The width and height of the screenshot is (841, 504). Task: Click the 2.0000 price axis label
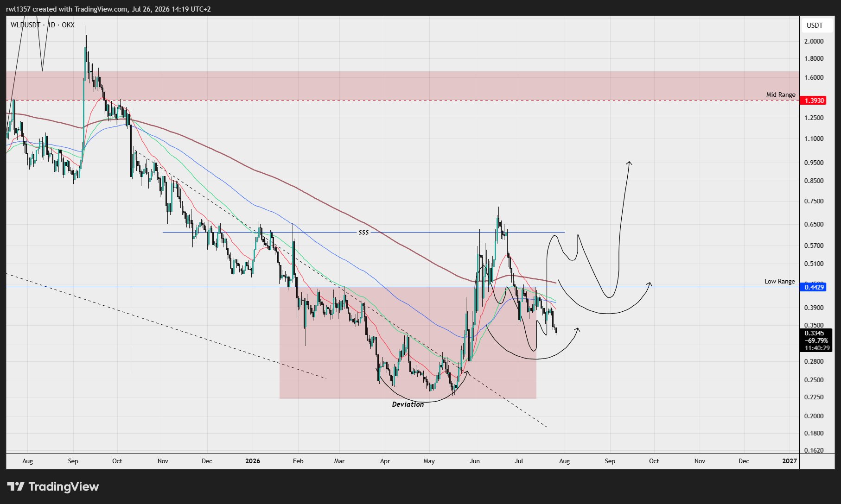click(x=814, y=41)
